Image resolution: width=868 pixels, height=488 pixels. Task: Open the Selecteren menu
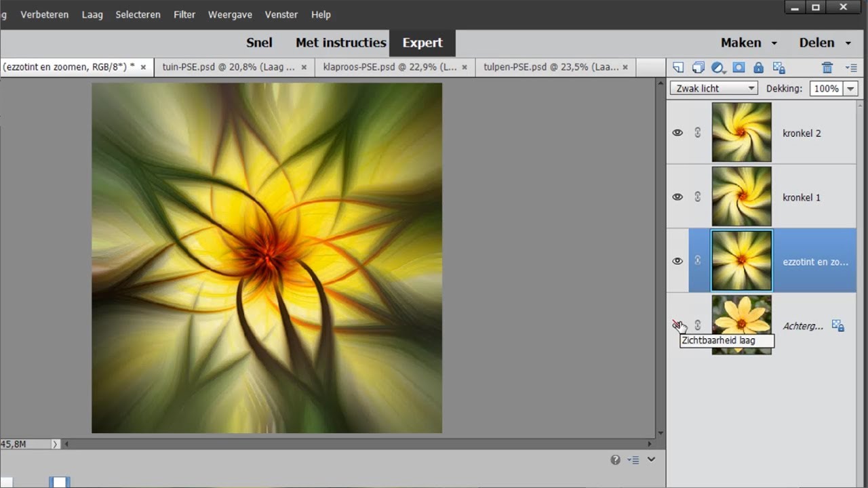point(138,14)
